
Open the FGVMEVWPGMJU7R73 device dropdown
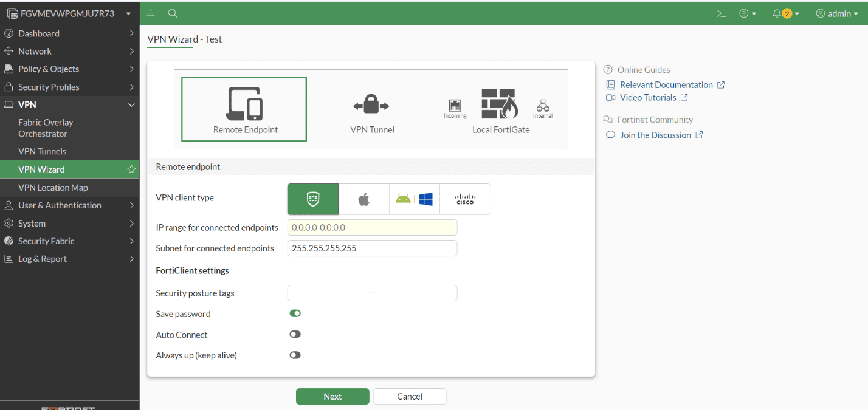pyautogui.click(x=69, y=13)
